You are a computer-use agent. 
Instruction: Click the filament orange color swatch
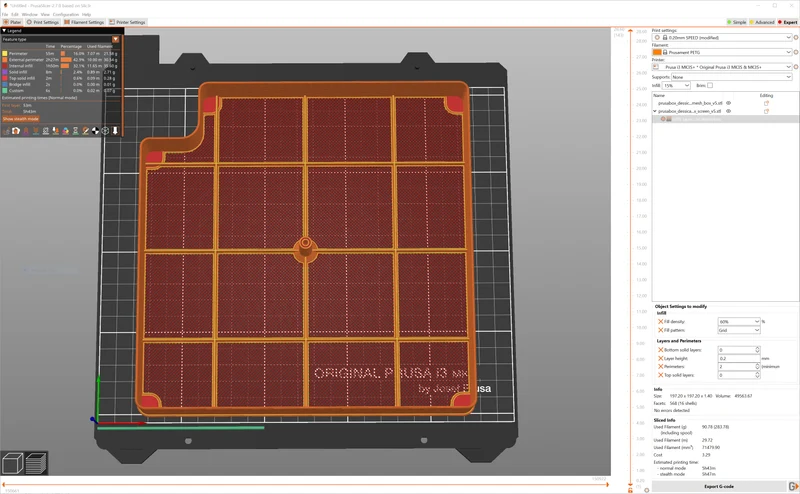pos(657,53)
